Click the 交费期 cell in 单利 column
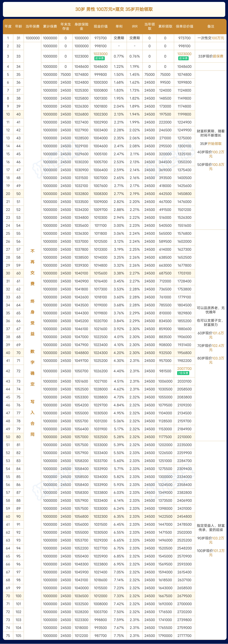Screen dimensions: 228x644 tap(119, 38)
